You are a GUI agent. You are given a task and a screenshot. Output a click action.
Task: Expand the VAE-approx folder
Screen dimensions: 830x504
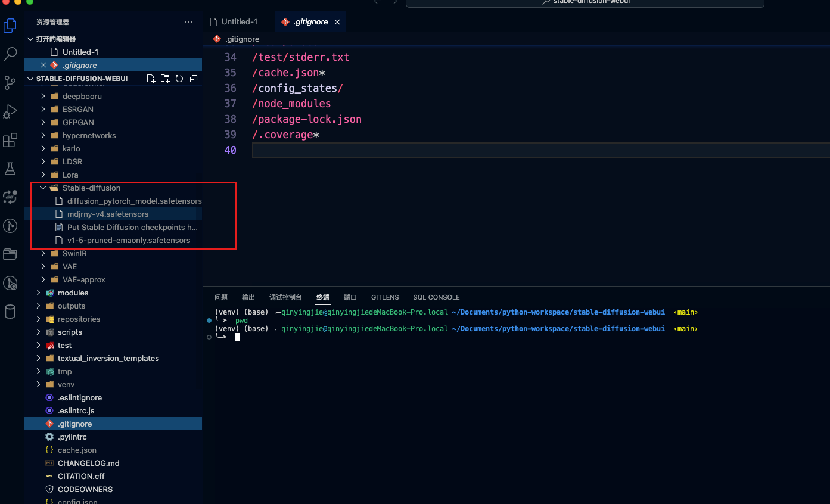click(x=43, y=279)
